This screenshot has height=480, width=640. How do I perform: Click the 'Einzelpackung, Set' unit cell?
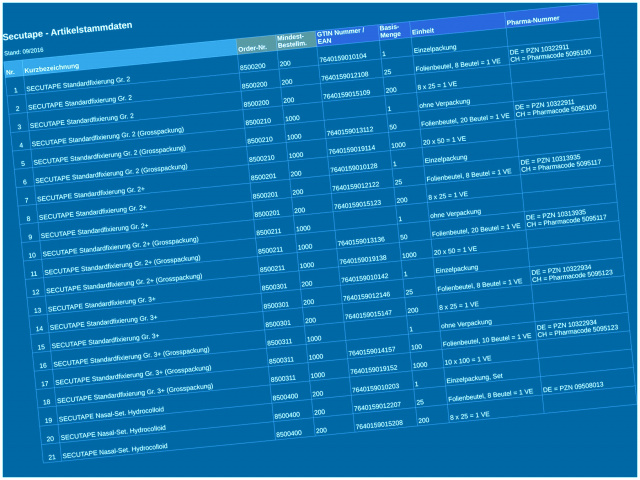coord(474,378)
